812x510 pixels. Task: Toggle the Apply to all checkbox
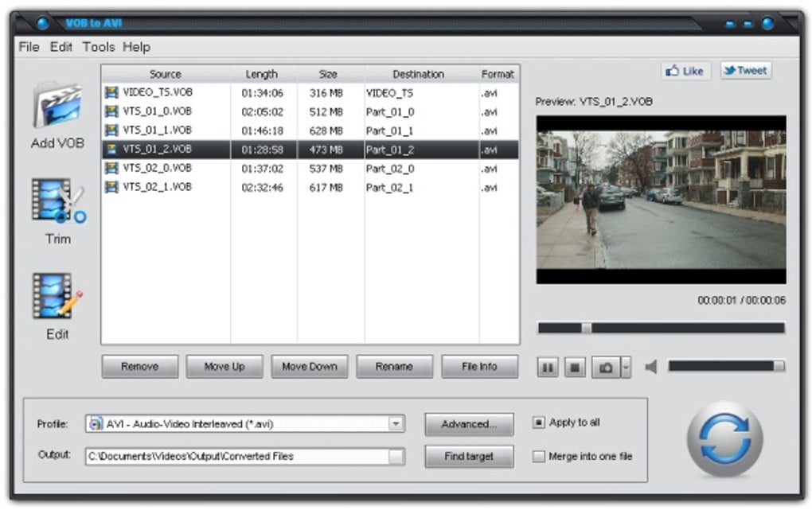point(539,422)
